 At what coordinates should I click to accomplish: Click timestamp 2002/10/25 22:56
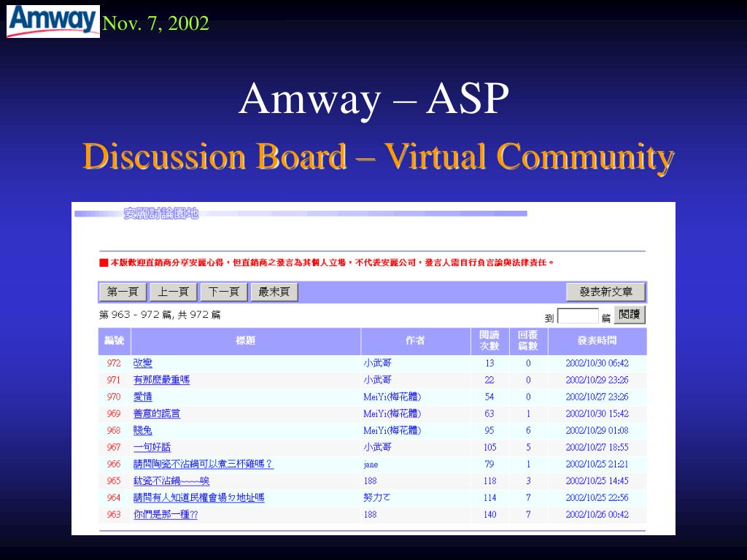point(597,497)
